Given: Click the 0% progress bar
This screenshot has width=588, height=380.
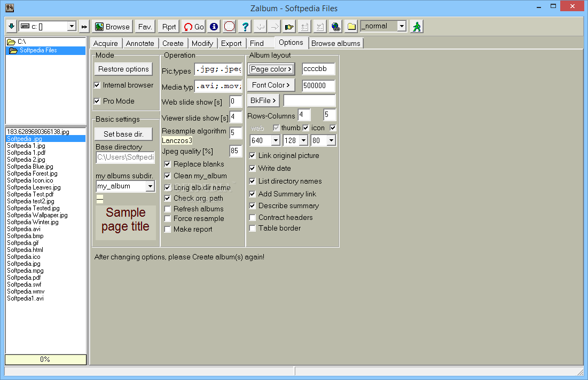Looking at the screenshot, I should pyautogui.click(x=45, y=359).
